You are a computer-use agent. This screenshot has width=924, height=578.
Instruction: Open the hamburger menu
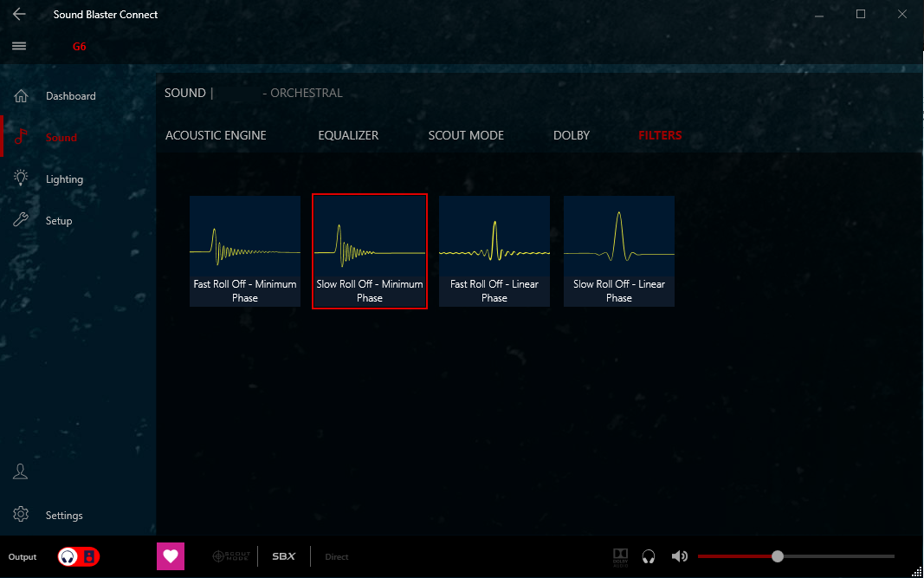coord(19,46)
